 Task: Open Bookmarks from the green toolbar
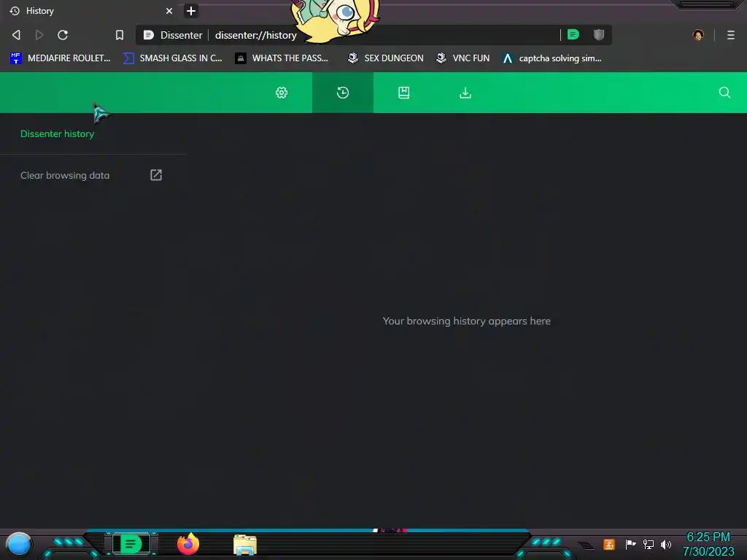pos(404,93)
